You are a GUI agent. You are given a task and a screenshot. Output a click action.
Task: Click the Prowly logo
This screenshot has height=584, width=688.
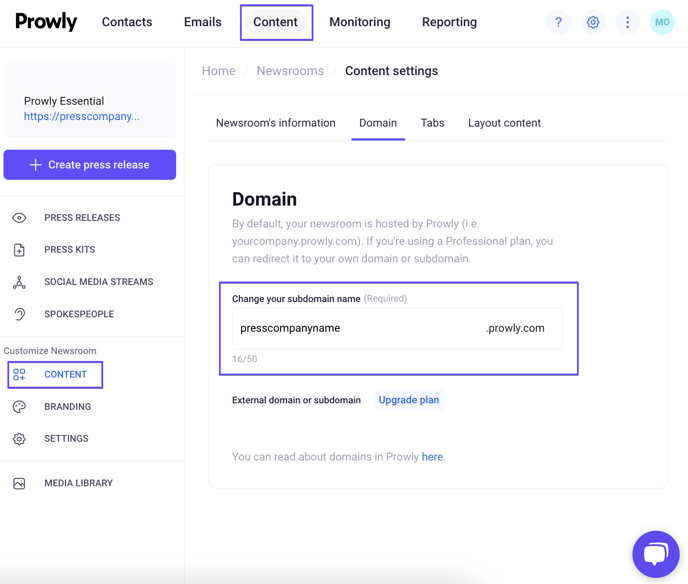pyautogui.click(x=46, y=21)
